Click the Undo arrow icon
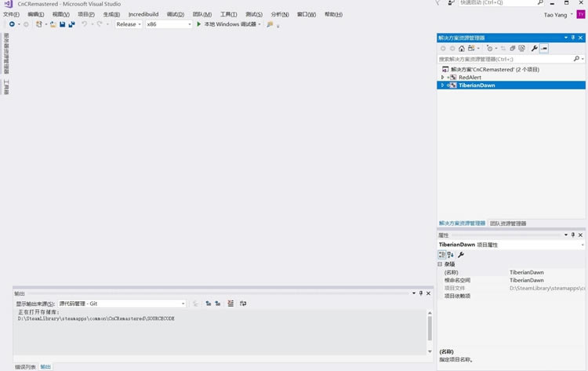This screenshot has height=371, width=588. click(x=85, y=24)
